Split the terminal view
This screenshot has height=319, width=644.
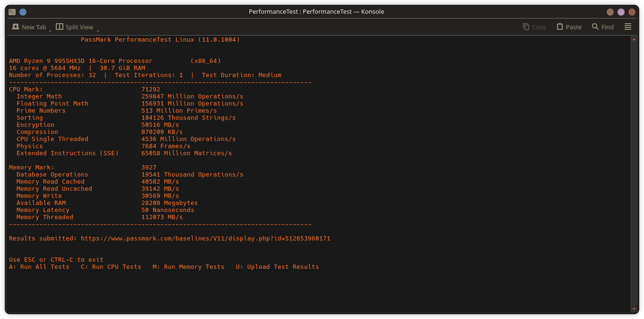point(74,27)
